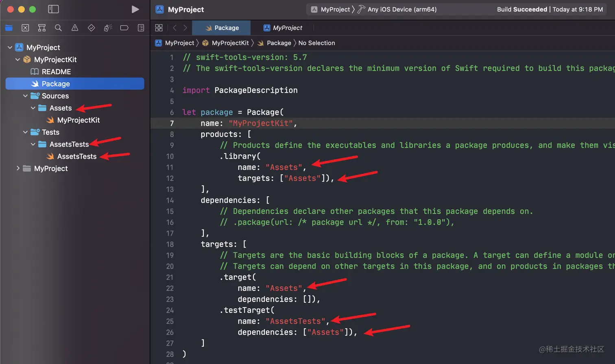Collapse the Assets folder disclosure chevron
The image size is (615, 364).
33,108
